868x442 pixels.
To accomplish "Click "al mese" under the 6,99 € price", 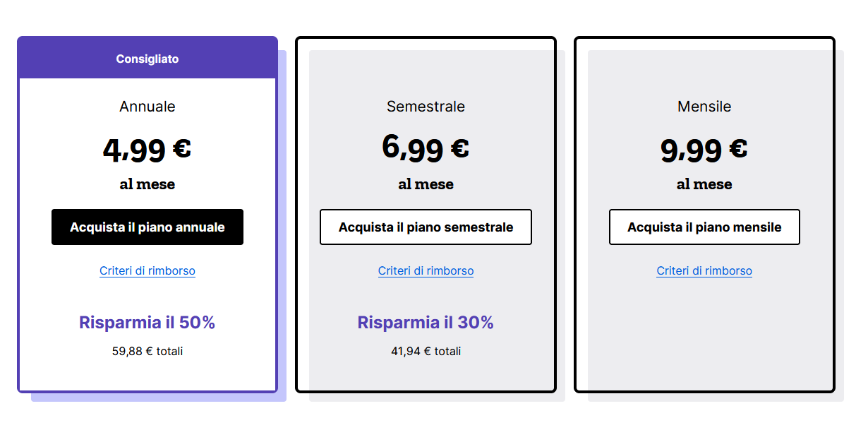I will (x=426, y=184).
